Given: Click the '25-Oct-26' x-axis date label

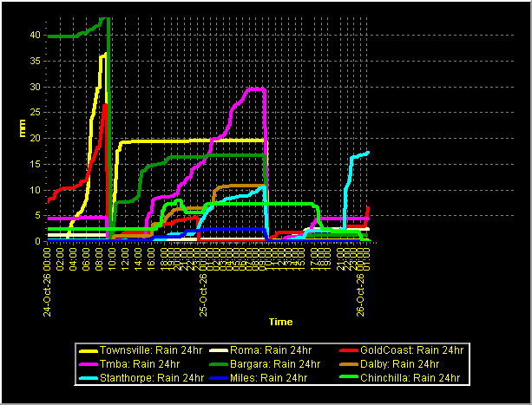Looking at the screenshot, I should coord(203,295).
